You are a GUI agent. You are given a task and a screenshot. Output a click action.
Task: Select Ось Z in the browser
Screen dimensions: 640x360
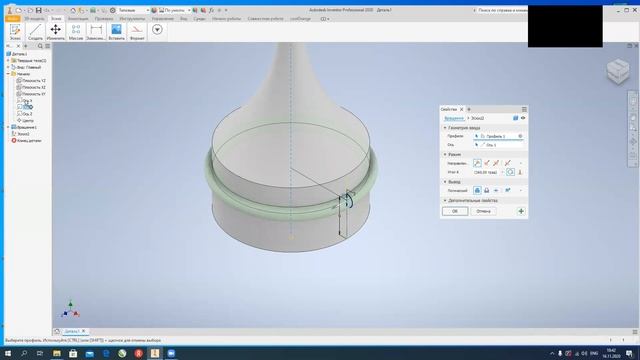click(24, 114)
